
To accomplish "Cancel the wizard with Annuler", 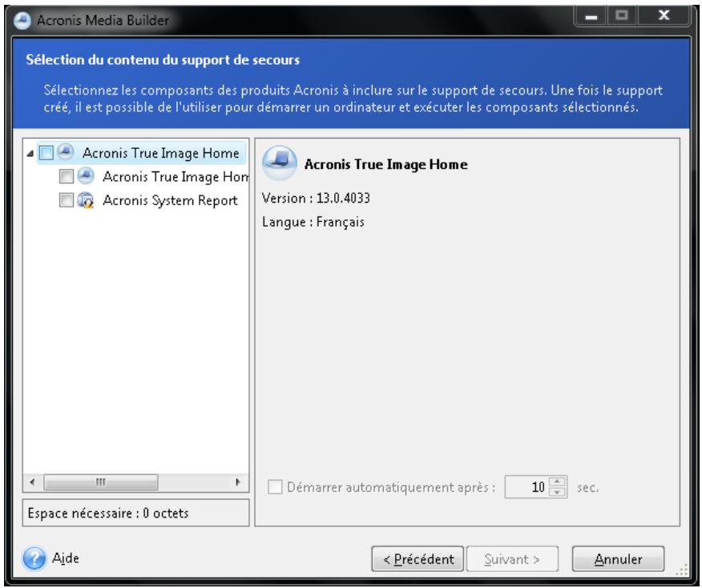I will tap(618, 558).
